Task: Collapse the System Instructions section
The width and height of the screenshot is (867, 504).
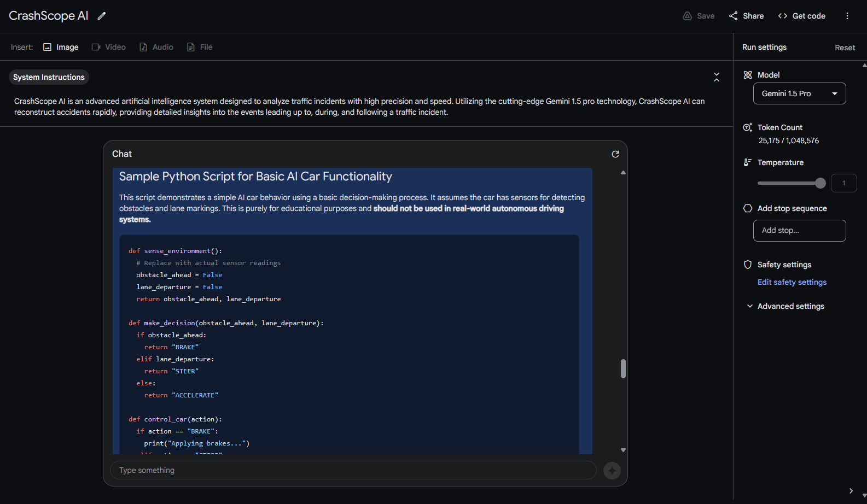Action: tap(717, 77)
